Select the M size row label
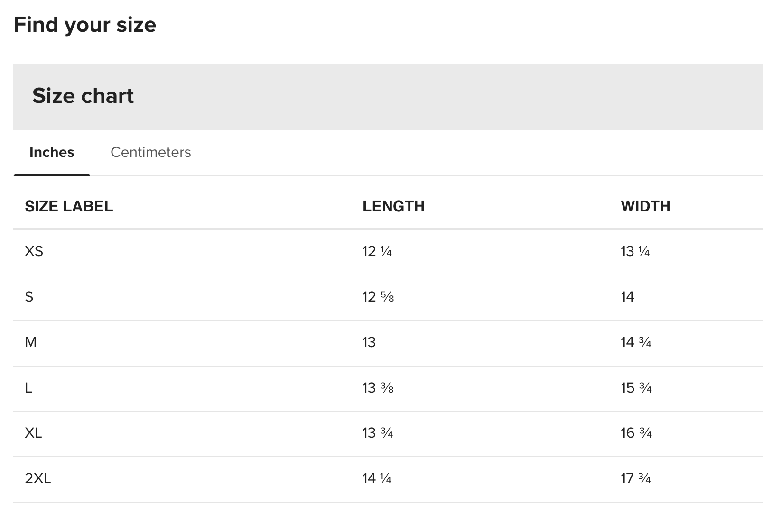The width and height of the screenshot is (763, 532). (x=30, y=342)
